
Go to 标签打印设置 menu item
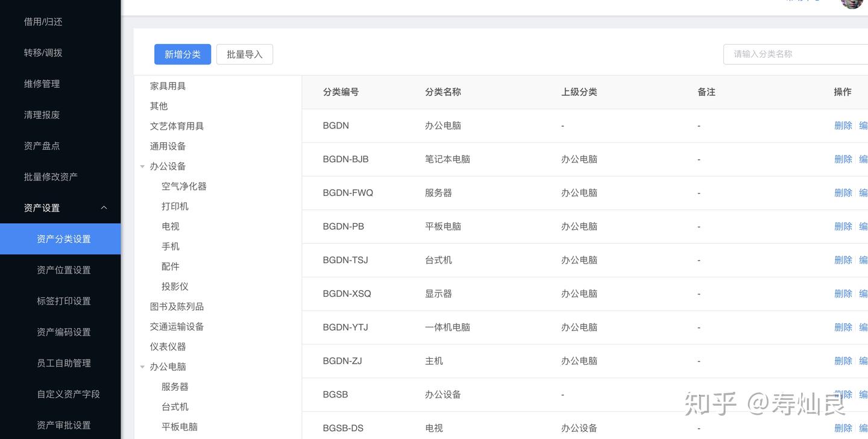tap(63, 301)
